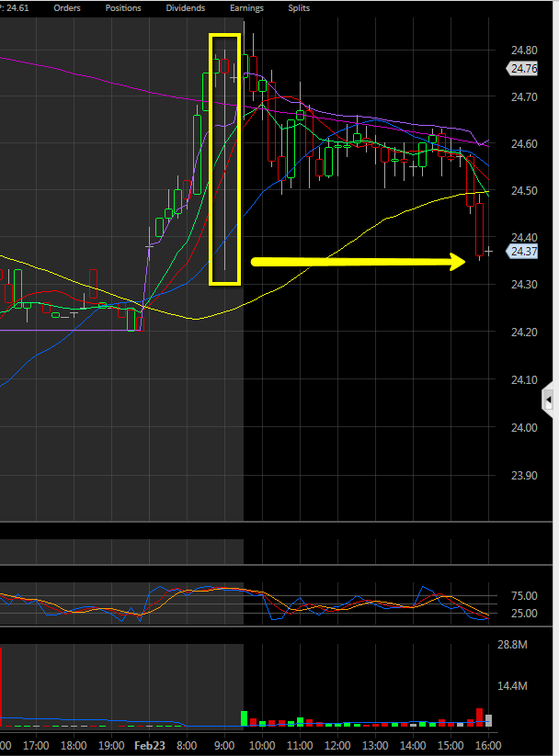Expand the side panel using right-edge arrow
The width and height of the screenshot is (559, 756).
[549, 400]
